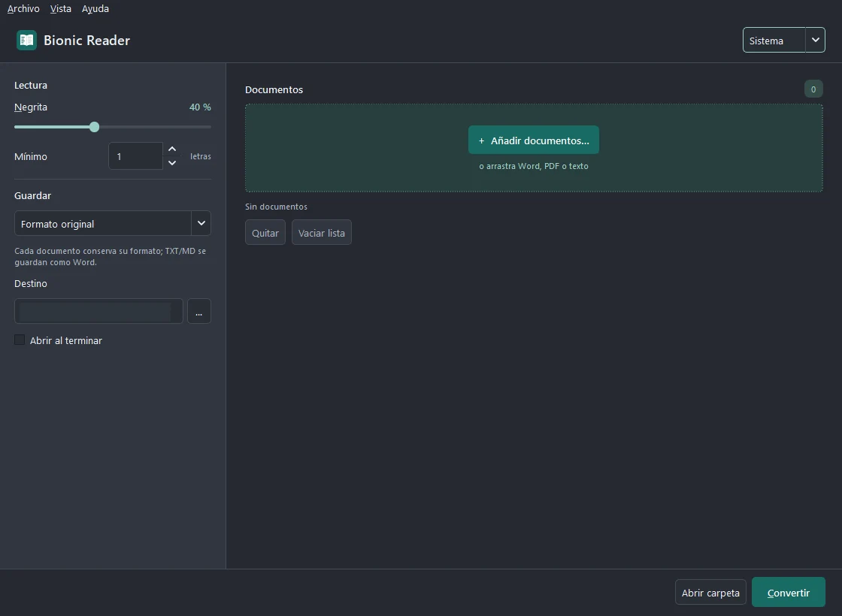Click the 'letras' unit label
The width and height of the screenshot is (842, 616).
[x=200, y=157]
